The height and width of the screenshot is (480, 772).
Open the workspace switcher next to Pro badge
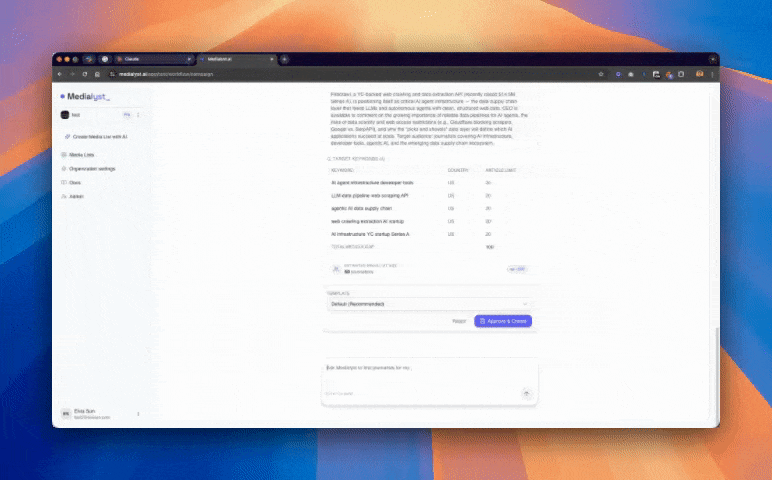[x=138, y=115]
